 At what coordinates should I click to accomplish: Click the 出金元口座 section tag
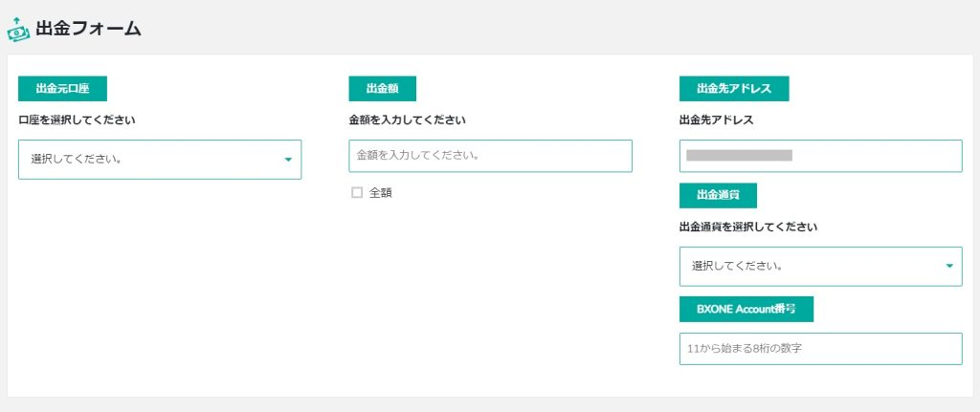pos(62,89)
